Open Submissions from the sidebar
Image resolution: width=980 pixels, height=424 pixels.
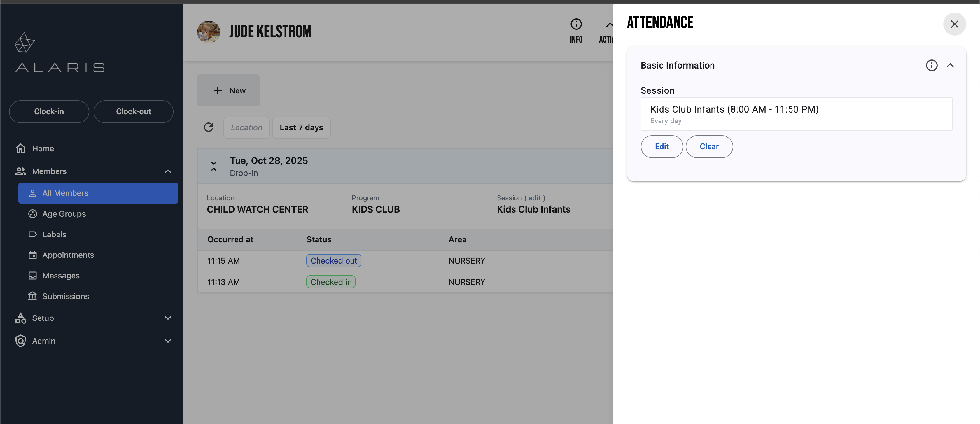(x=65, y=296)
